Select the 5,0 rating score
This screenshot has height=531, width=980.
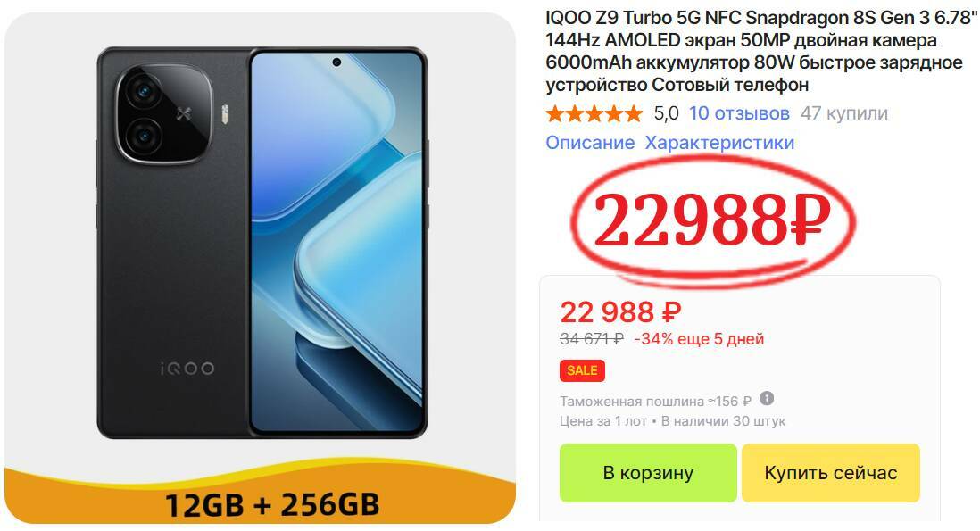[x=666, y=113]
